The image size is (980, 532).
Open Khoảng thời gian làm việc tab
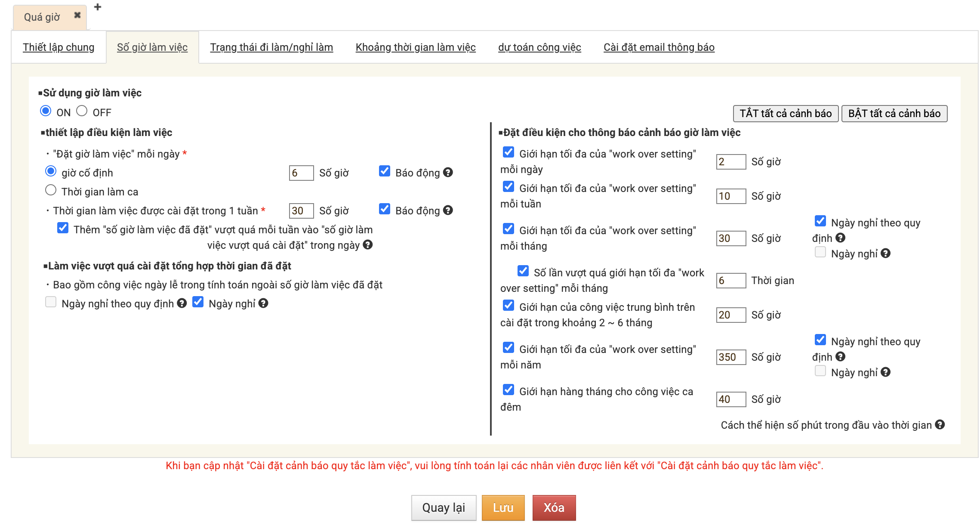coord(415,47)
